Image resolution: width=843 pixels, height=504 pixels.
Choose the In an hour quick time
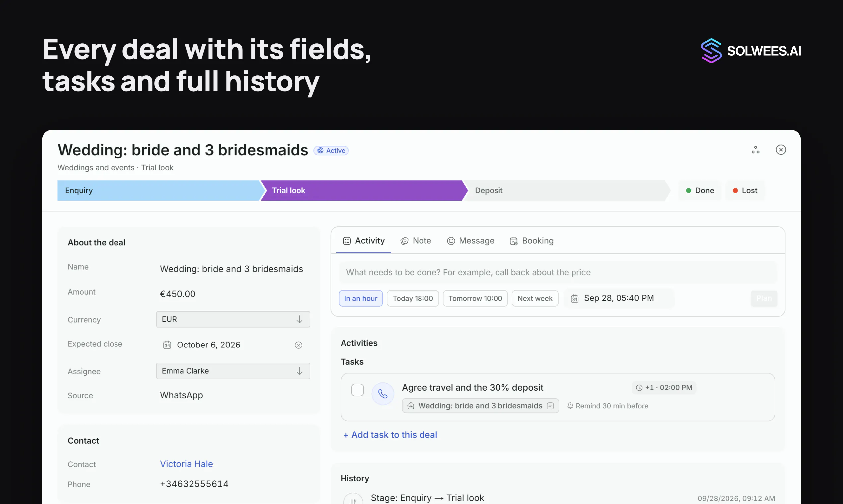click(361, 298)
